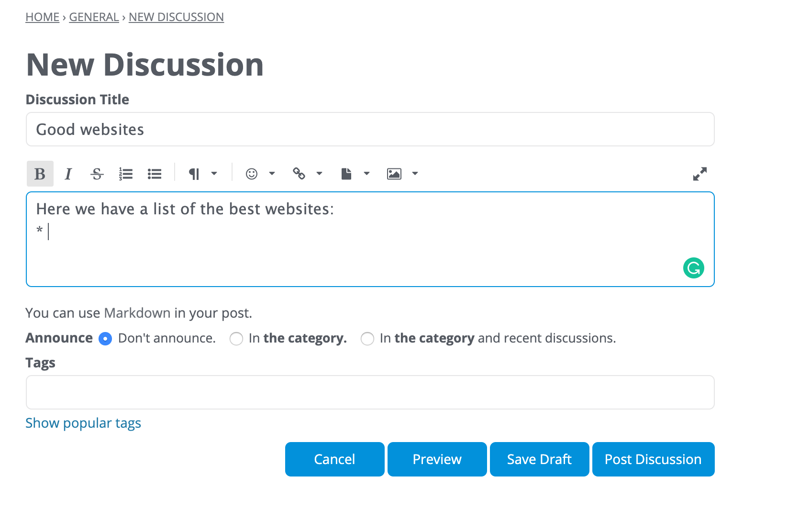The height and width of the screenshot is (532, 799).
Task: Select the Don't announce option
Action: point(105,338)
